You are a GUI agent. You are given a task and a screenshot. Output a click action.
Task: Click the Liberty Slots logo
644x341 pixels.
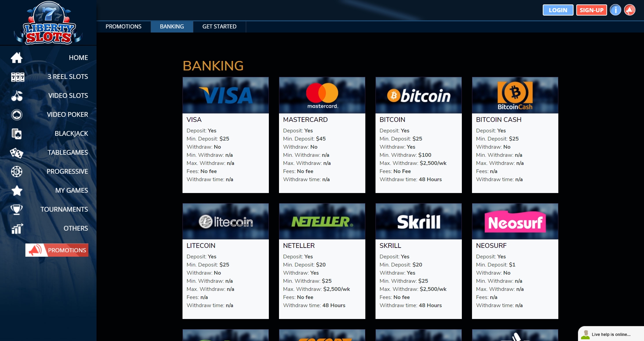pos(48,23)
